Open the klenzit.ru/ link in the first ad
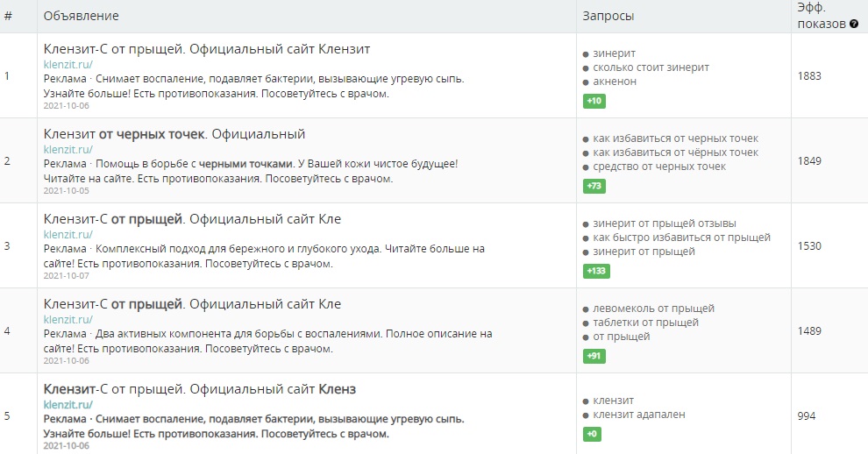This screenshot has width=868, height=454. tap(68, 64)
